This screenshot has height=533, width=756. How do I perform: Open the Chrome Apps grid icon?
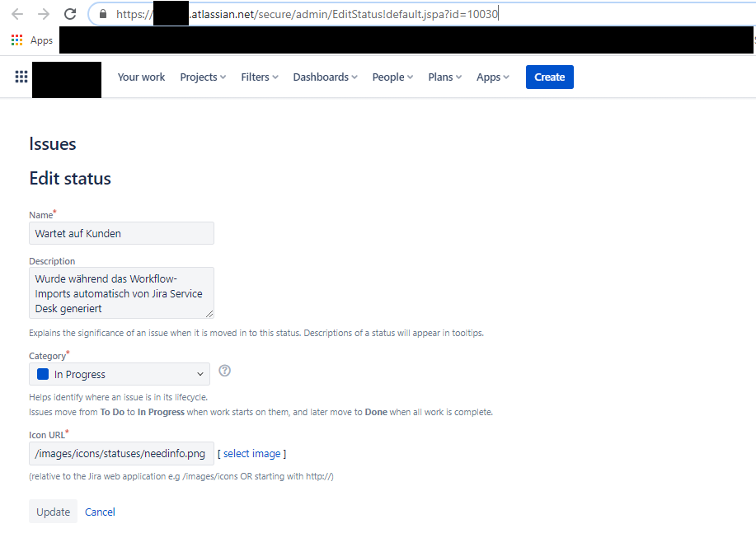16,40
